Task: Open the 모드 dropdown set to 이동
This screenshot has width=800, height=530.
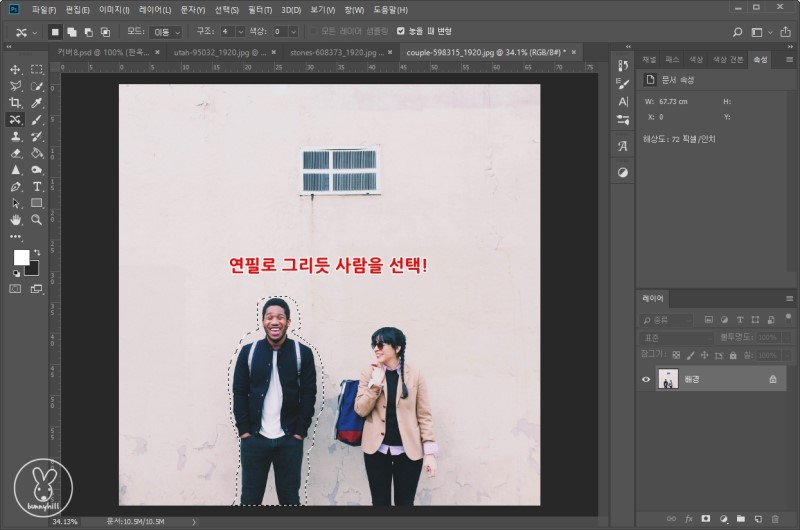Action: [x=165, y=32]
